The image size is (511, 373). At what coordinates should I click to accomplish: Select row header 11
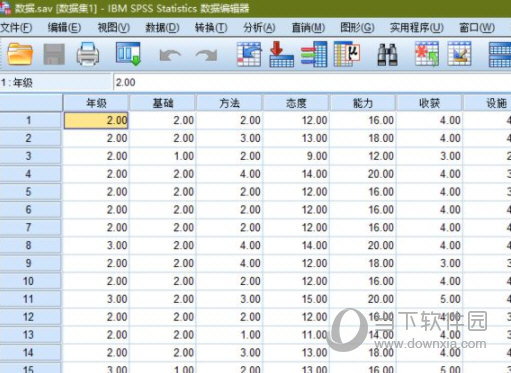click(x=31, y=299)
